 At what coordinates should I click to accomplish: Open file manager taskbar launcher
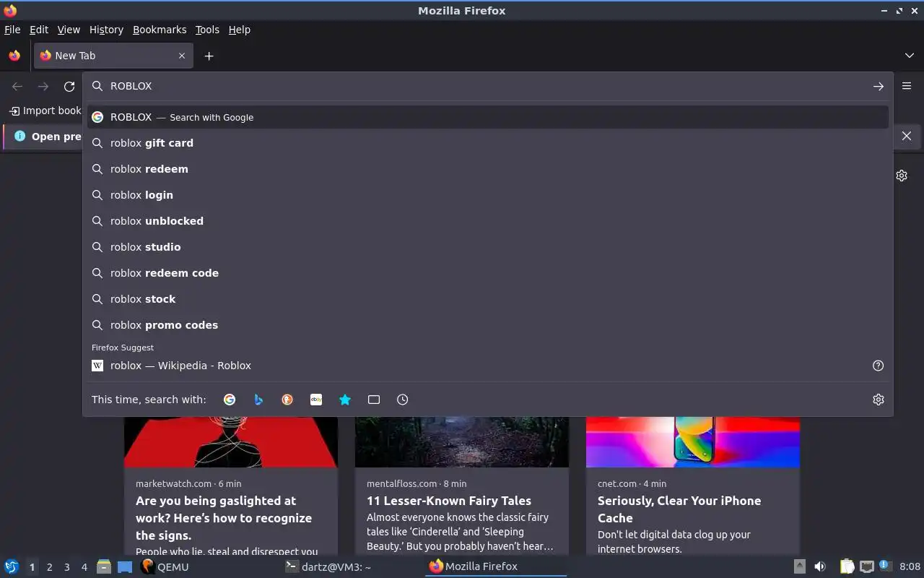point(104,566)
